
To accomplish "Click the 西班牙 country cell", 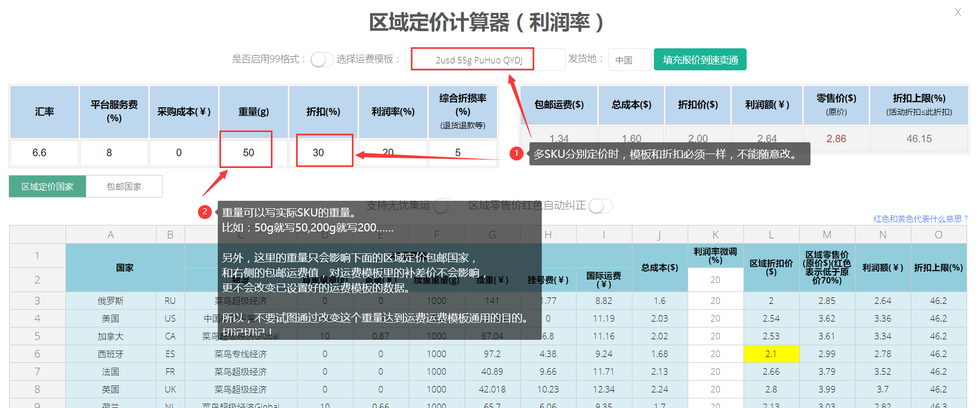I will (x=110, y=354).
